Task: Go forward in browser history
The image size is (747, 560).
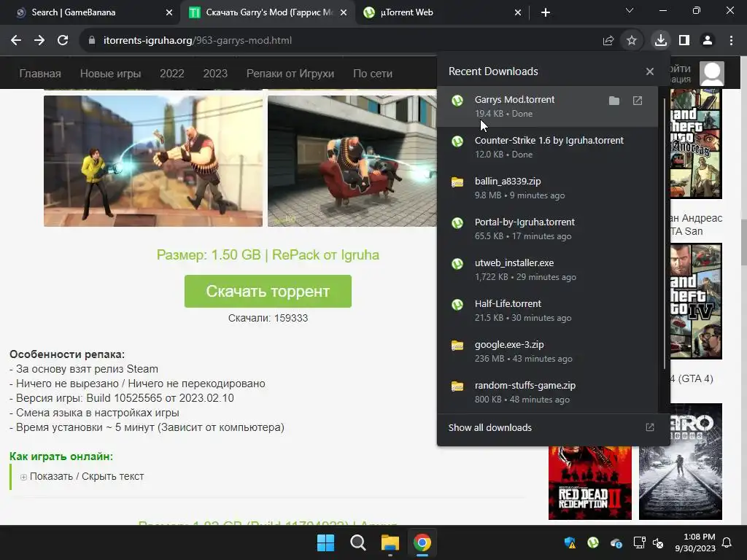Action: click(39, 41)
